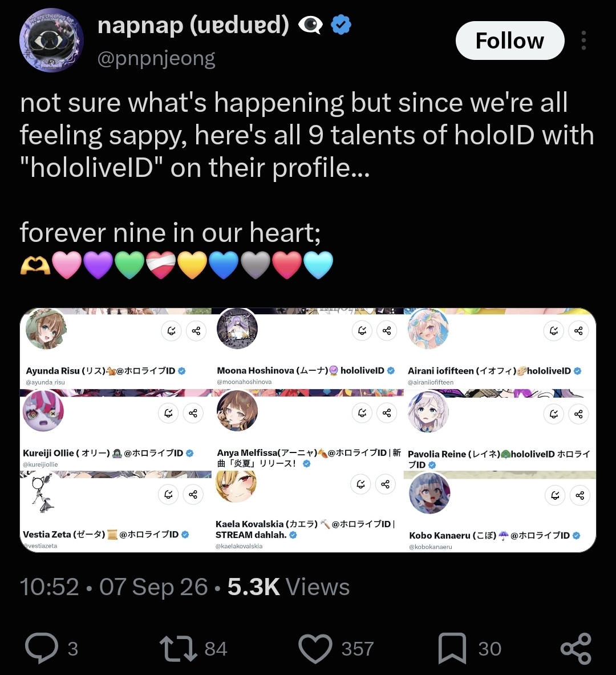616x675 pixels.
Task: Open napnap's profile avatar
Action: coord(51,40)
